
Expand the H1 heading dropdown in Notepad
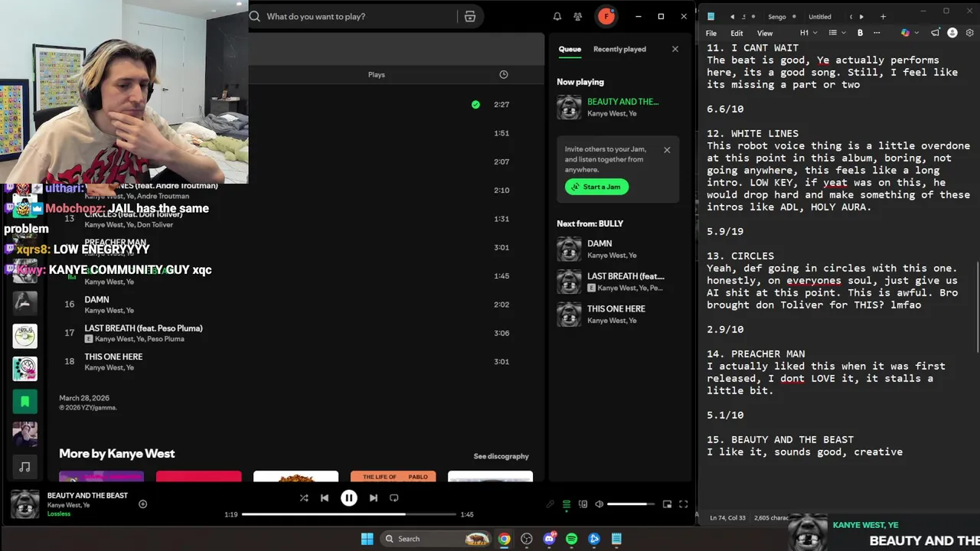[808, 33]
